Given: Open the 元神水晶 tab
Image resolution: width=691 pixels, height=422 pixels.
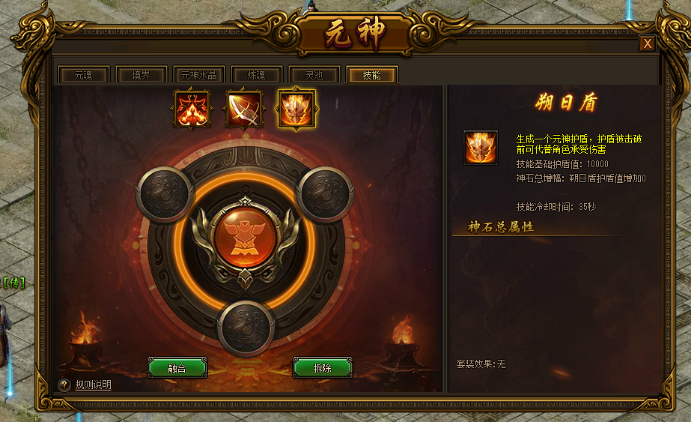Looking at the screenshot, I should pos(199,75).
